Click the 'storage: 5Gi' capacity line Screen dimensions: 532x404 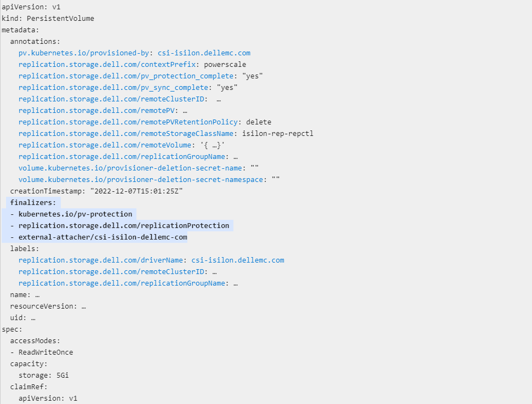pos(43,375)
